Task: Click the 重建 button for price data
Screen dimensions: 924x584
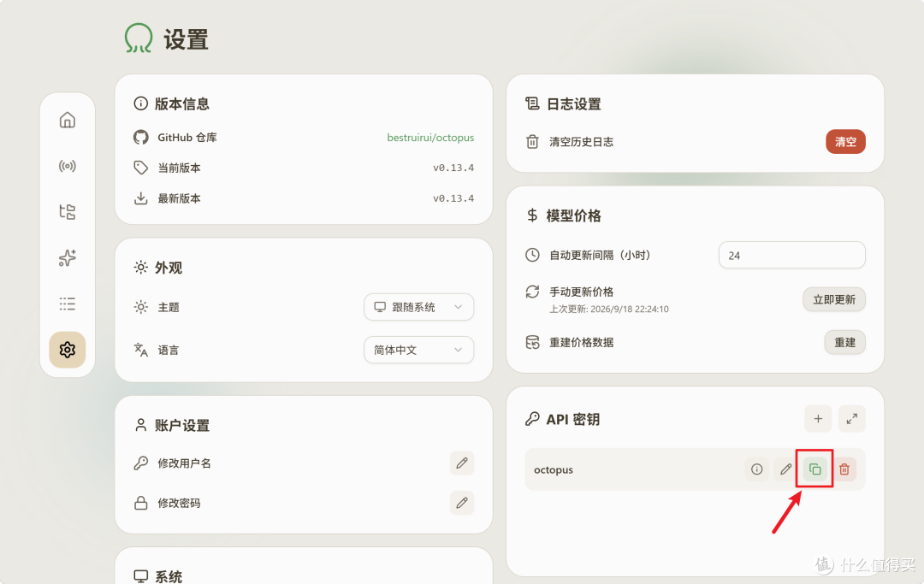Action: 844,342
